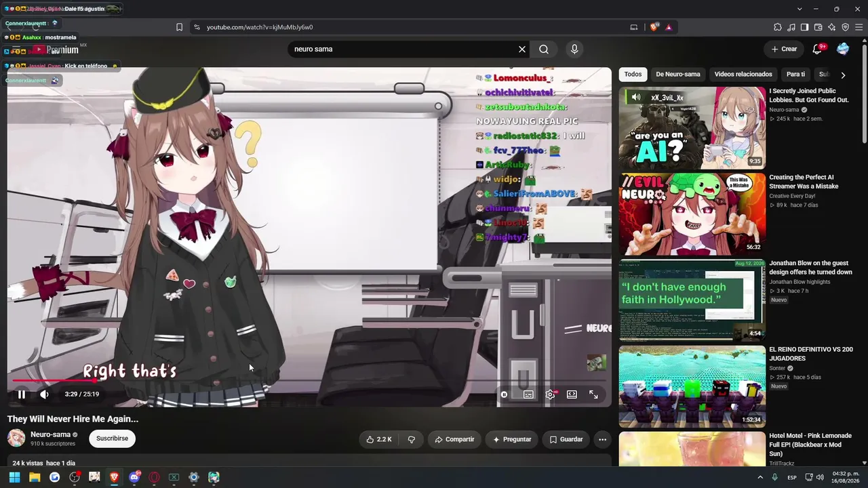Viewport: 868px width, 488px height.
Task: Open the browser hamburger main menu
Action: [x=859, y=27]
